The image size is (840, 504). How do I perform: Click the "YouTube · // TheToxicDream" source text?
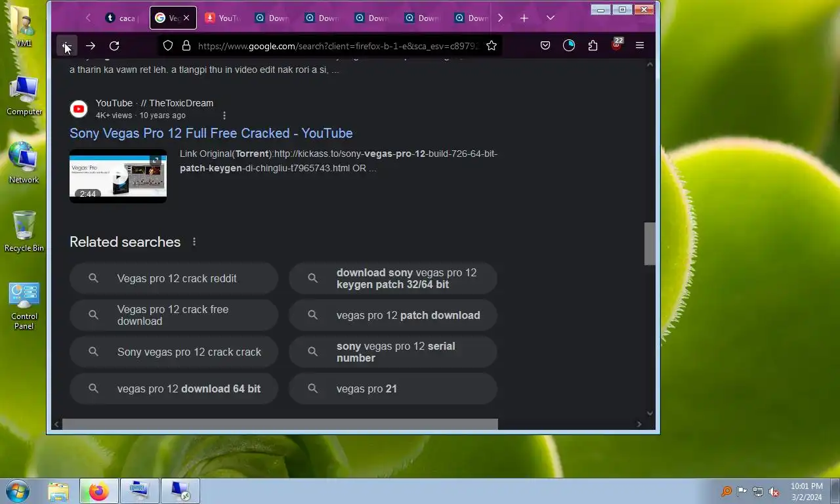154,103
